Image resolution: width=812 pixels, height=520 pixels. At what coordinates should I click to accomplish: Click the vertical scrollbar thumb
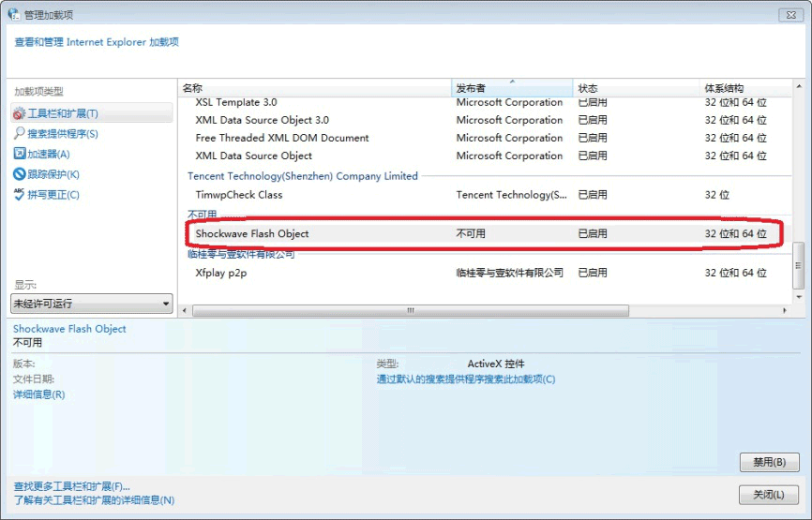pos(799,266)
